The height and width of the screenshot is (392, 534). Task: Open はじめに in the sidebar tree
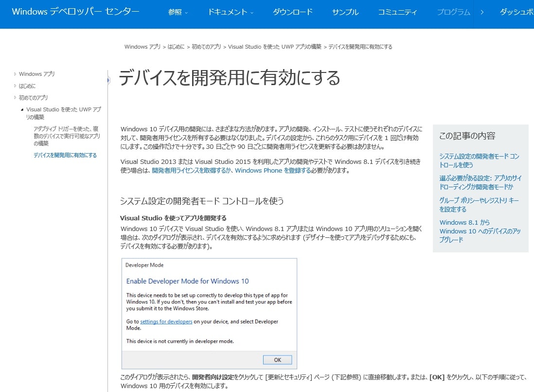point(27,86)
